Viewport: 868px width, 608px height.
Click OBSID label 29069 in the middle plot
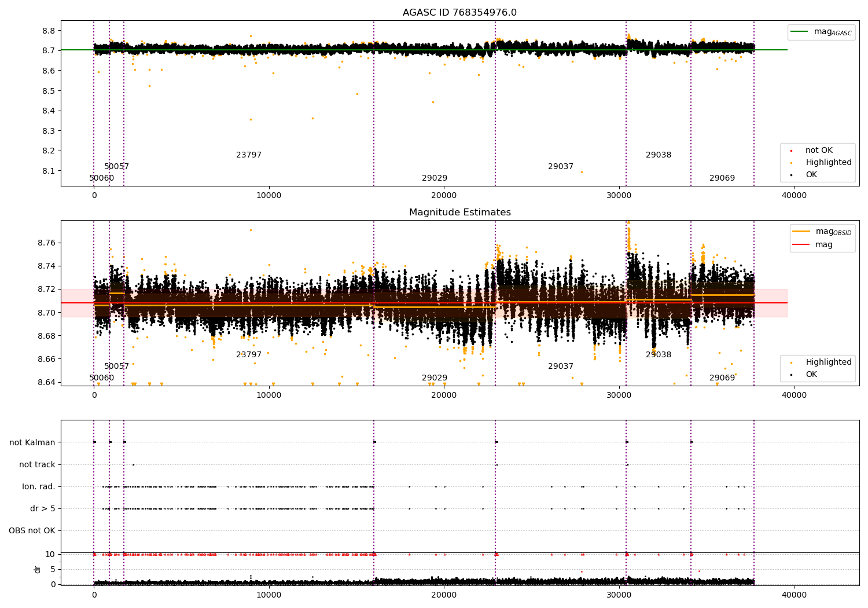click(x=722, y=378)
